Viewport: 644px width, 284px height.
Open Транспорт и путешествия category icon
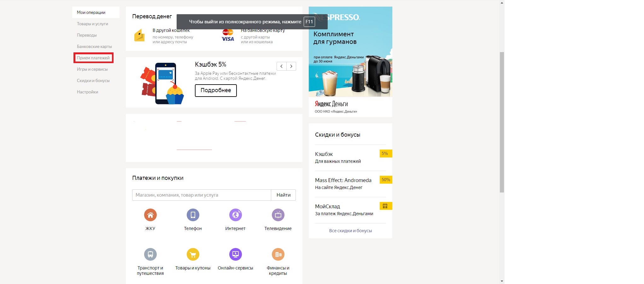150,254
